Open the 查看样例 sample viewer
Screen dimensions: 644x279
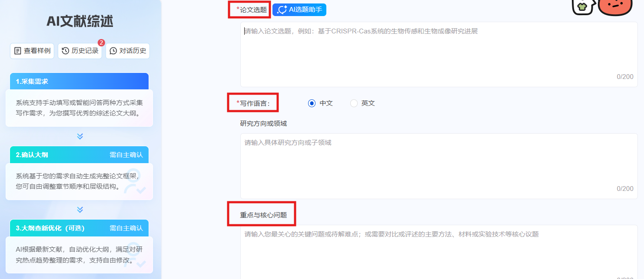point(32,51)
